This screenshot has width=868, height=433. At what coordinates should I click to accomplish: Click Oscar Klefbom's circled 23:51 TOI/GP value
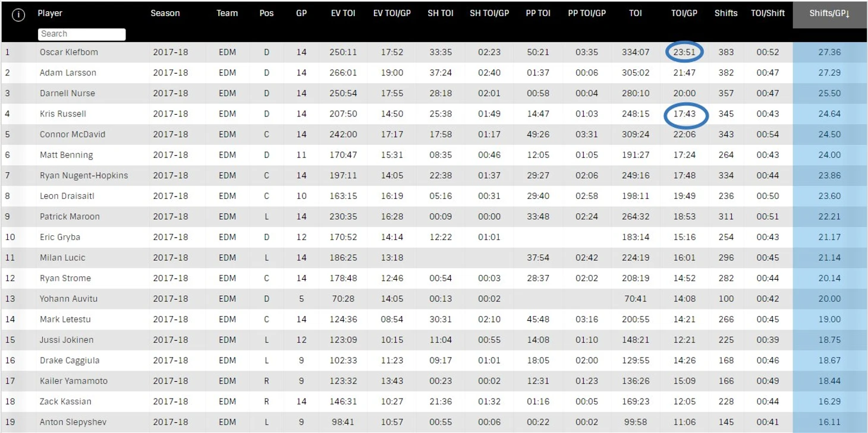684,52
